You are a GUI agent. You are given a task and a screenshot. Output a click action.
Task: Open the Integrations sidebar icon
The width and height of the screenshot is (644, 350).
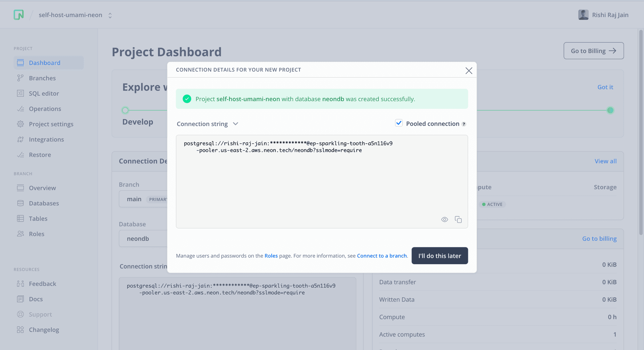click(20, 139)
